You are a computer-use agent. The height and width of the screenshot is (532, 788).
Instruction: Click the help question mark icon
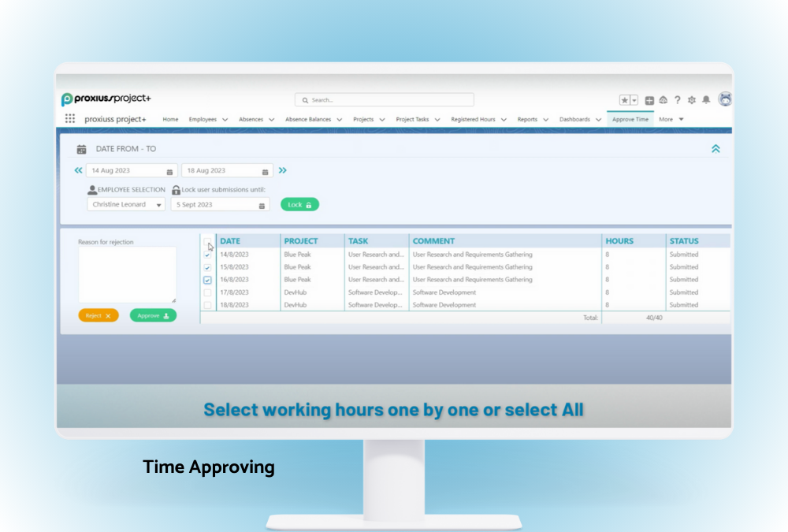[x=677, y=100]
